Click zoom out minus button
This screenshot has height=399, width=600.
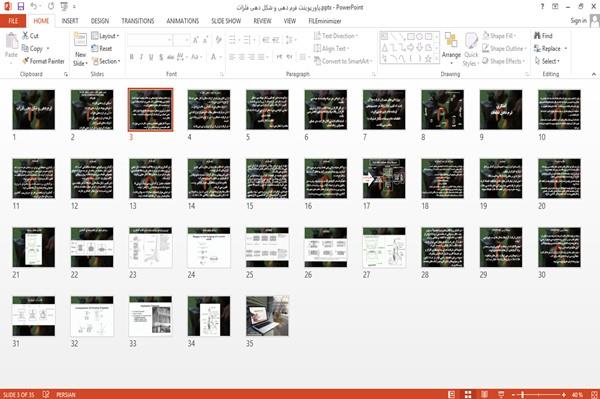(x=514, y=394)
